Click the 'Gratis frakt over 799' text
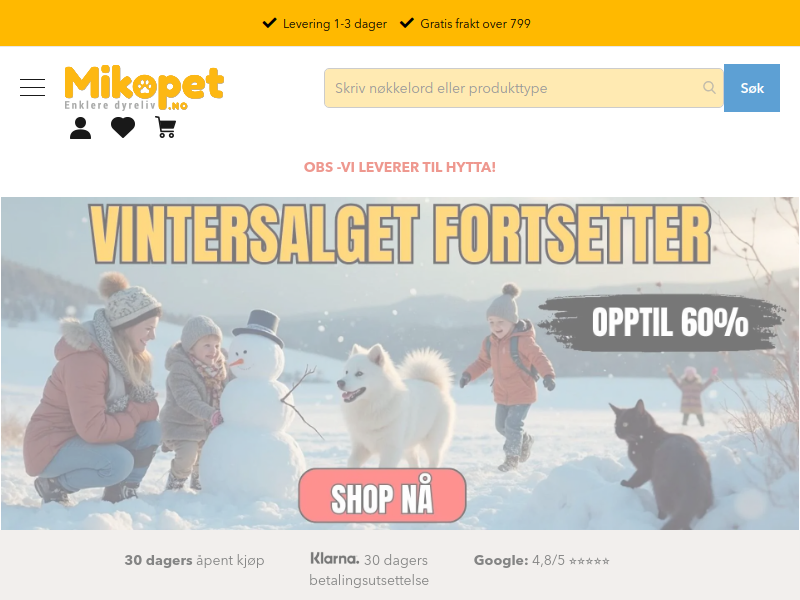This screenshot has height=600, width=800. point(476,24)
